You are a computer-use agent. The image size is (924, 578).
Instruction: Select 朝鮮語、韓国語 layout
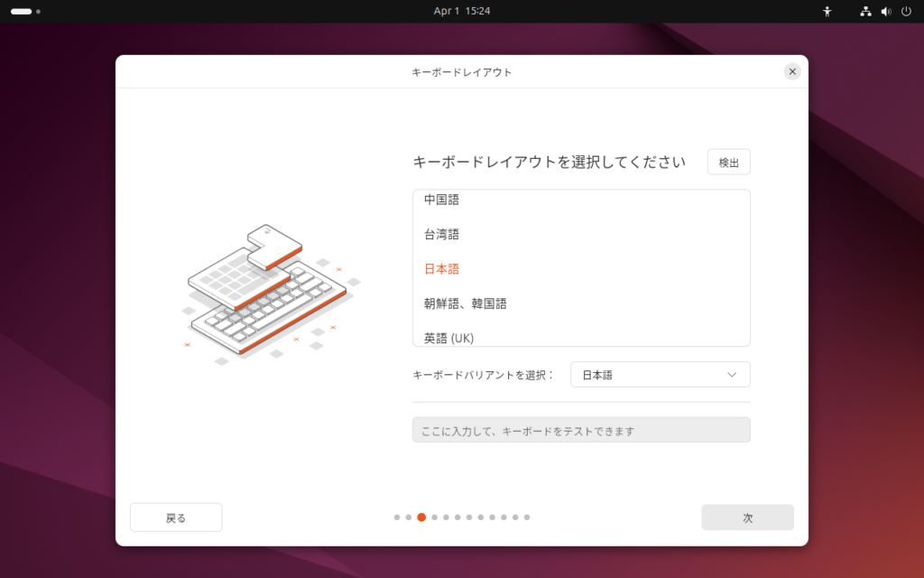click(x=465, y=304)
